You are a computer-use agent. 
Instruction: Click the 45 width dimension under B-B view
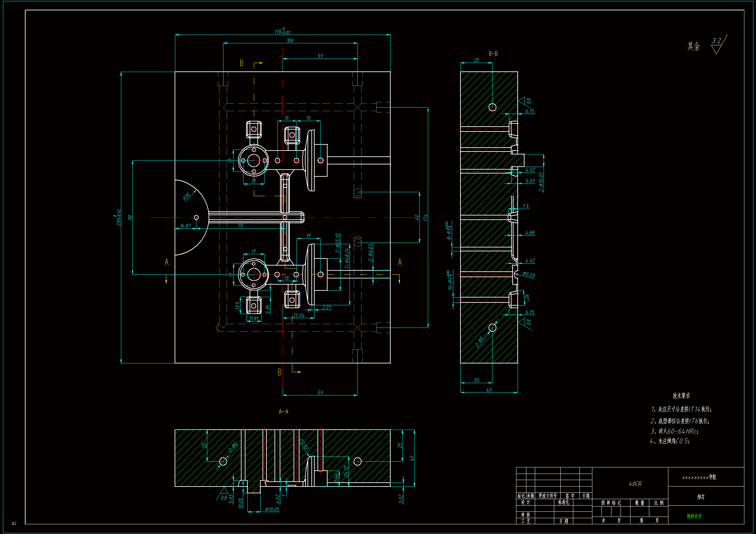point(489,390)
